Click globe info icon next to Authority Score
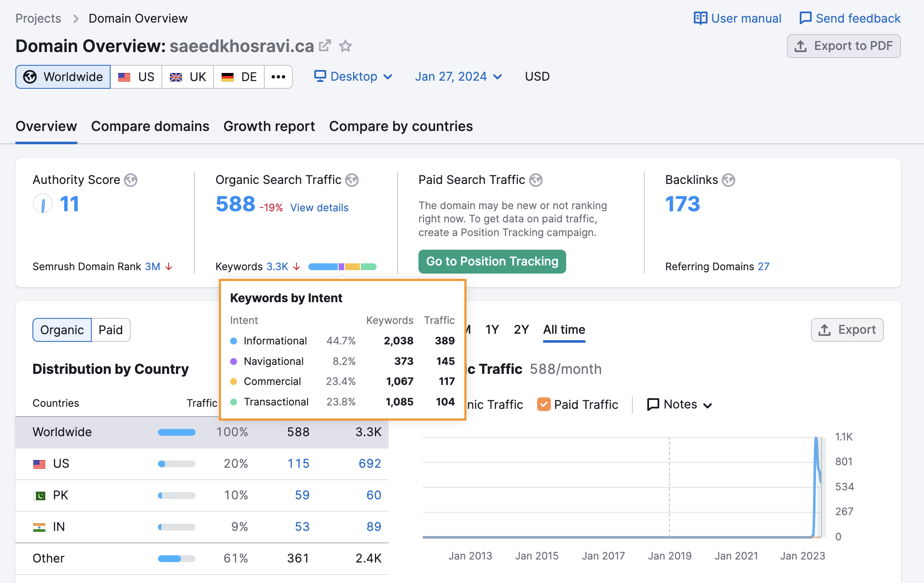This screenshot has height=583, width=924. click(131, 180)
